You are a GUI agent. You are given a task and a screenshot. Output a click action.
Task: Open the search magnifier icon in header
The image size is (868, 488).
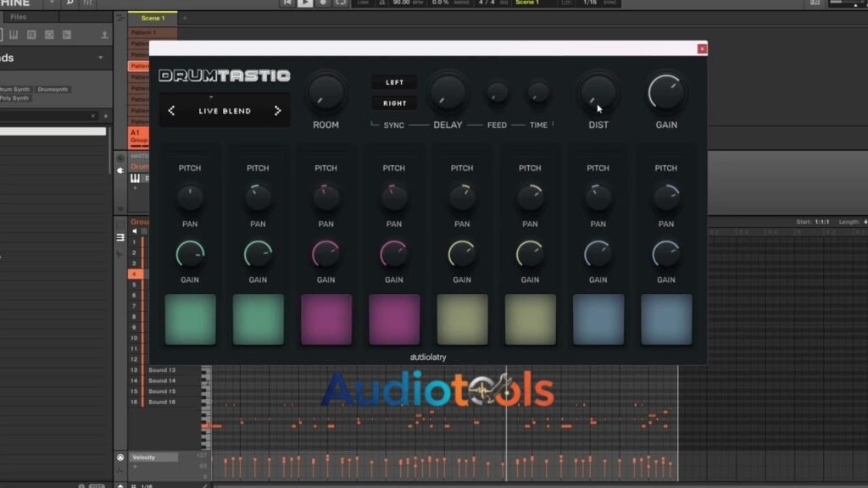tap(70, 3)
